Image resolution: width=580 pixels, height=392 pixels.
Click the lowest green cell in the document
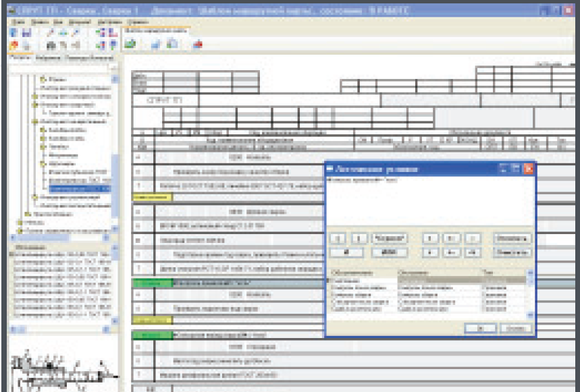153,335
